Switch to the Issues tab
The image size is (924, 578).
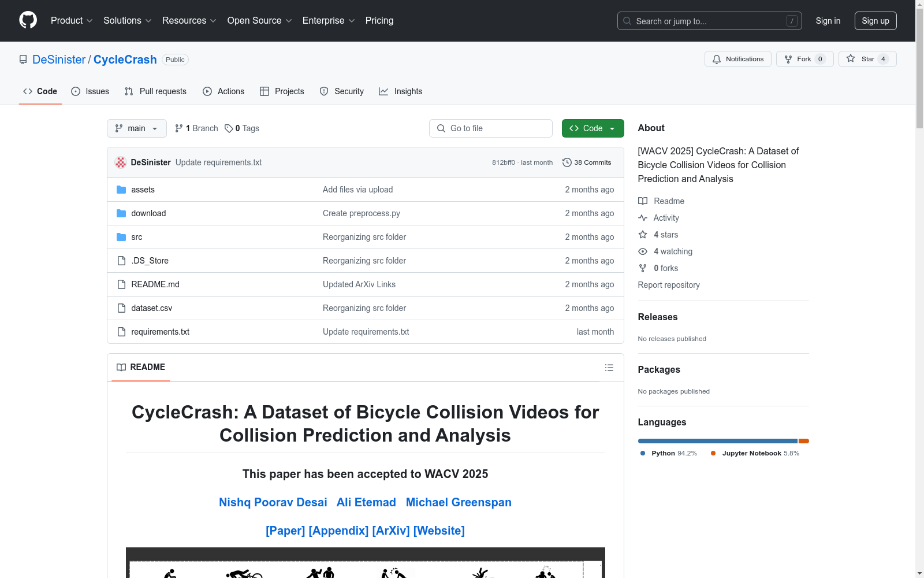(90, 91)
